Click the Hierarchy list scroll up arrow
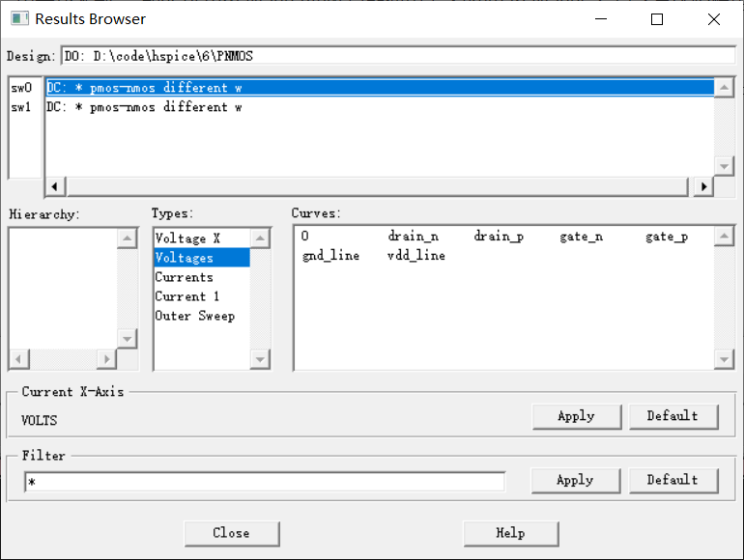 (x=128, y=238)
